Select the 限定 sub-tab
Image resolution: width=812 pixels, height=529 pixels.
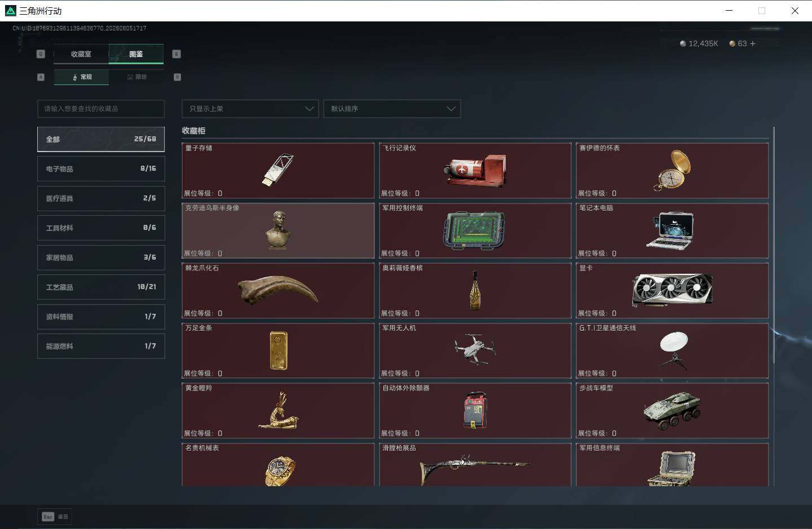coord(136,77)
